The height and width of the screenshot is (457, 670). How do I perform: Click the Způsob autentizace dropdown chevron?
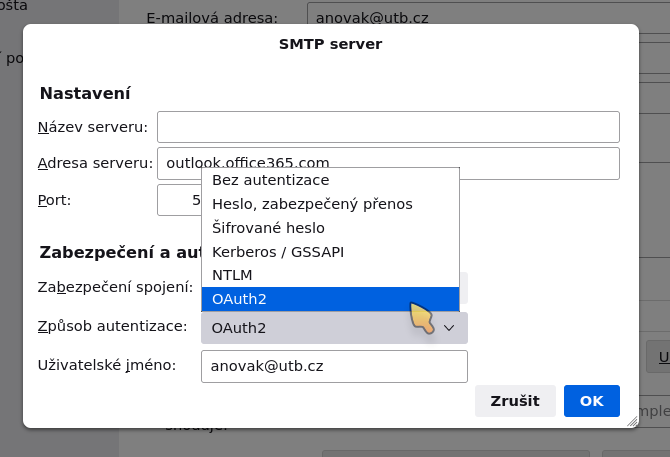tap(449, 328)
